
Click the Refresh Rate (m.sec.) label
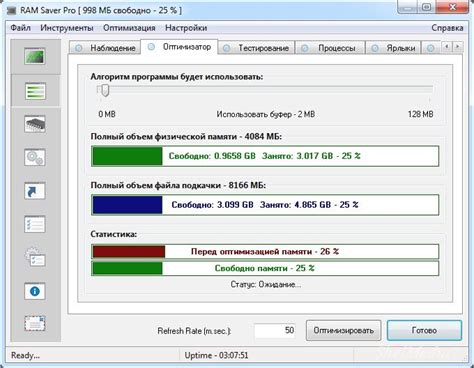[x=194, y=331]
